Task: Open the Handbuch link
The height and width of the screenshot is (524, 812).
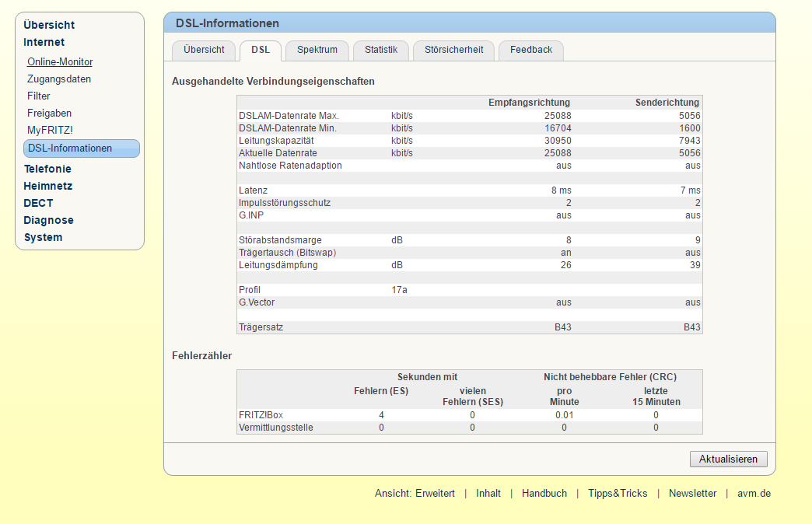Action: [x=544, y=494]
